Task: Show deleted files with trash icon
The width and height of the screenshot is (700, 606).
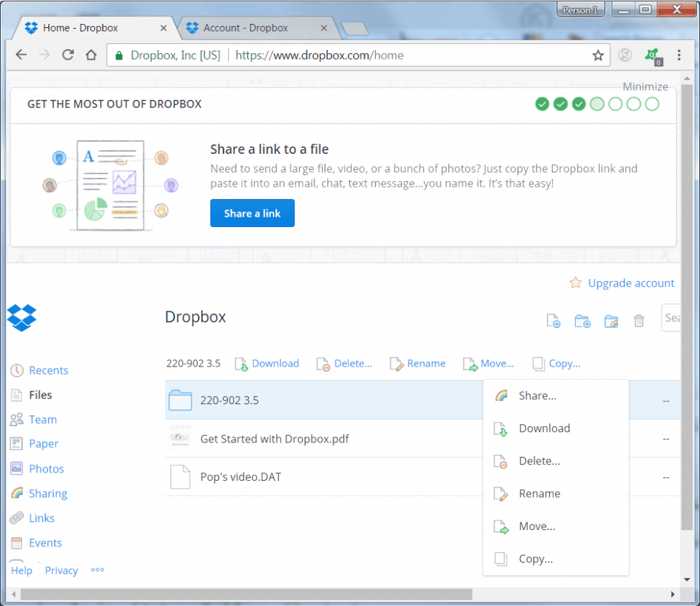Action: click(639, 321)
